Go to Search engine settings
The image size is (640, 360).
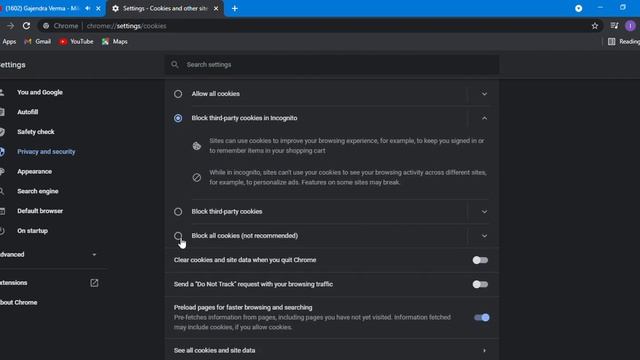[38, 191]
